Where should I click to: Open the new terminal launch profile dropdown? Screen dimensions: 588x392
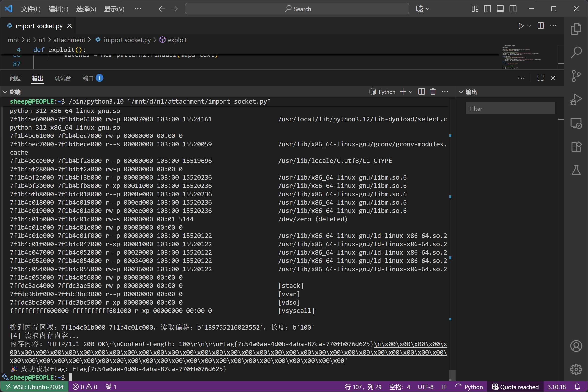point(411,92)
